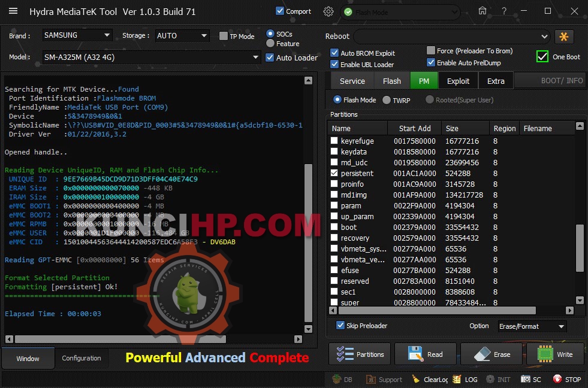Open the Flash Mode dropdown in title bar
This screenshot has width=588, height=388.
[x=400, y=13]
